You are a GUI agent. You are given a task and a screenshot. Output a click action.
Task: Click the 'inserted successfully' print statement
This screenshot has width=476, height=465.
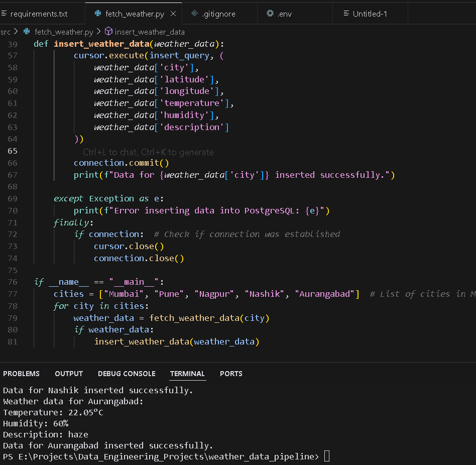point(234,175)
